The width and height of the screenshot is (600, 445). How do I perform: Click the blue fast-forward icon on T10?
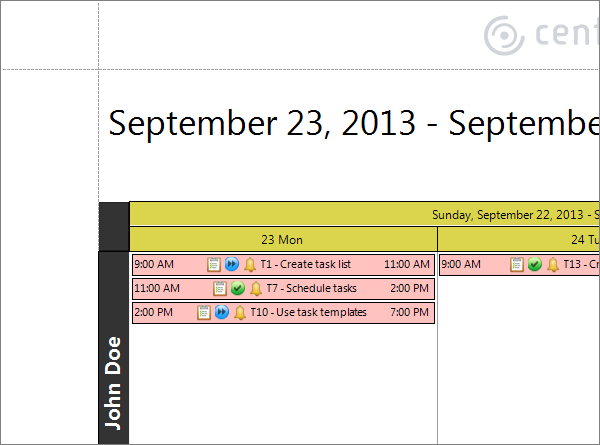[222, 312]
